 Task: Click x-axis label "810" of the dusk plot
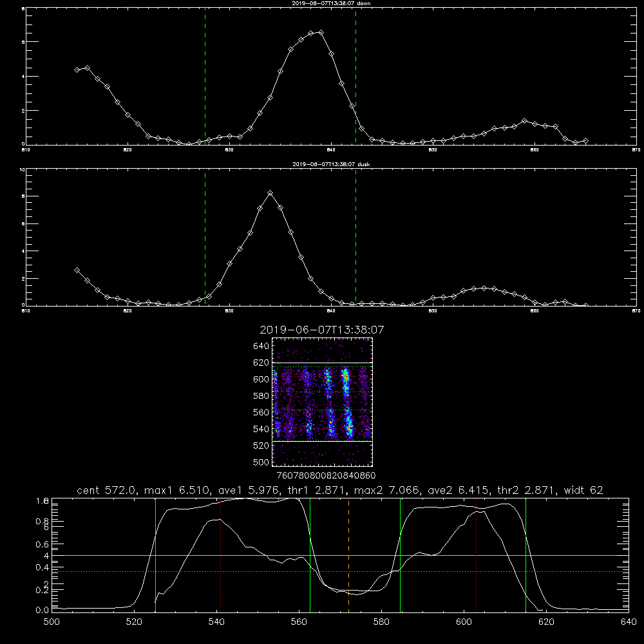click(26, 311)
